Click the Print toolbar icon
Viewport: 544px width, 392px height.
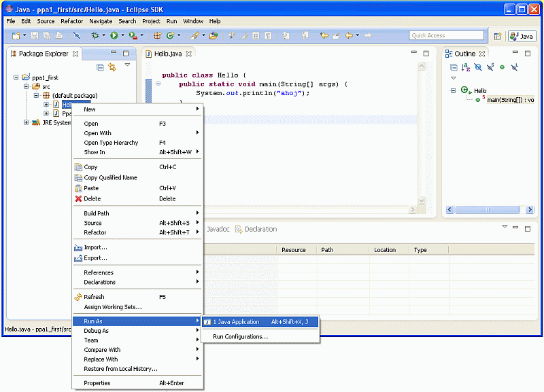click(x=59, y=35)
